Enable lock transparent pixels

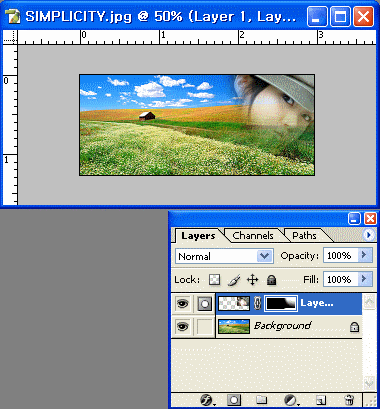214,280
